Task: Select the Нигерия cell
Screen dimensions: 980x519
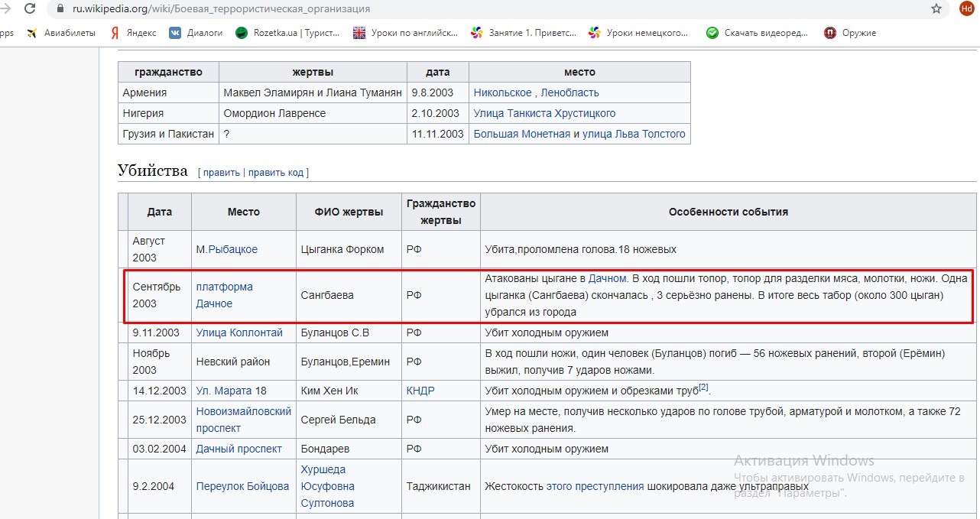Action: coord(168,113)
